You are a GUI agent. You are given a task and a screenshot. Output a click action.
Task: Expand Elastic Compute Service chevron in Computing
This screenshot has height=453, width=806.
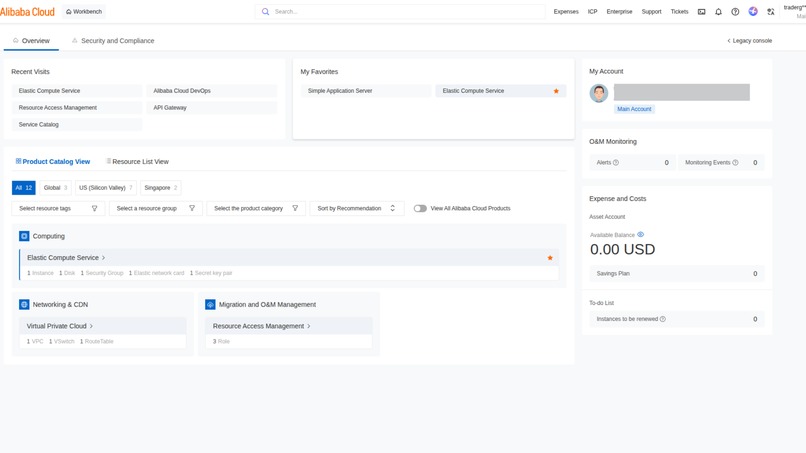point(103,258)
